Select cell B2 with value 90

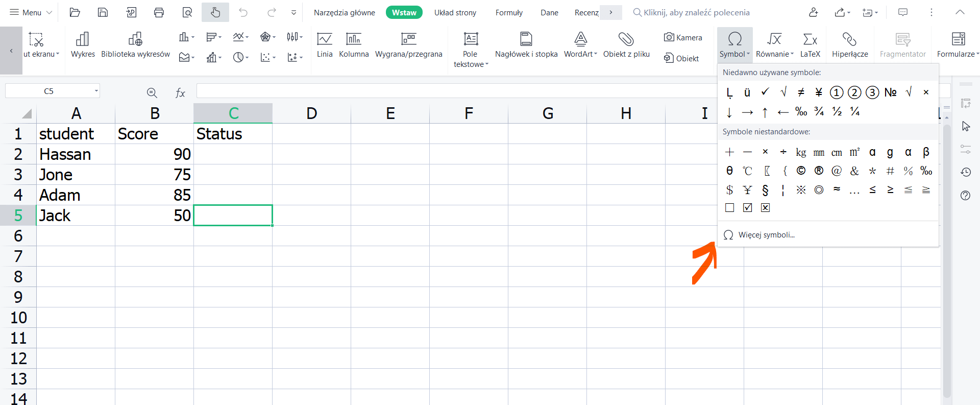click(155, 154)
